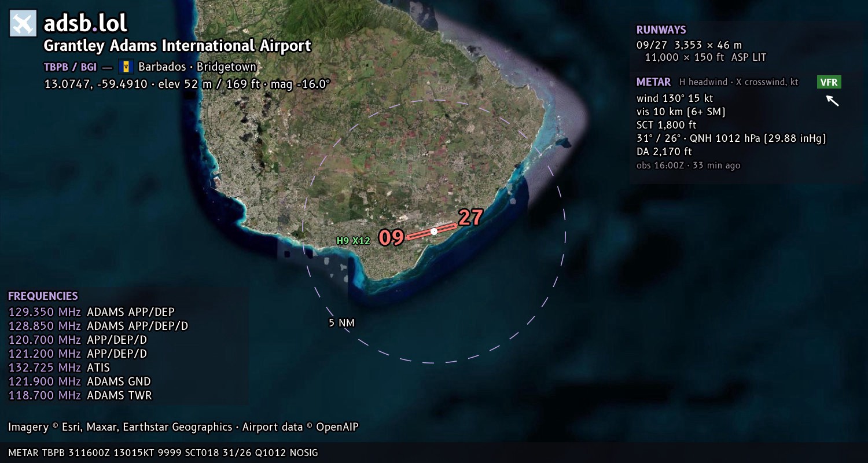
Task: Click the TBPB / BGI airport code
Action: tap(70, 67)
